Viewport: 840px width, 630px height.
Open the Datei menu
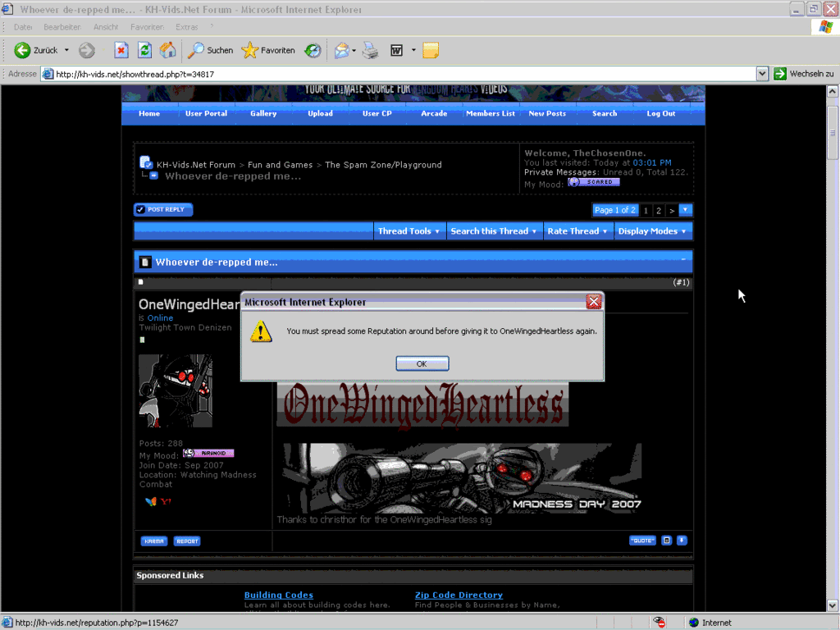(23, 27)
